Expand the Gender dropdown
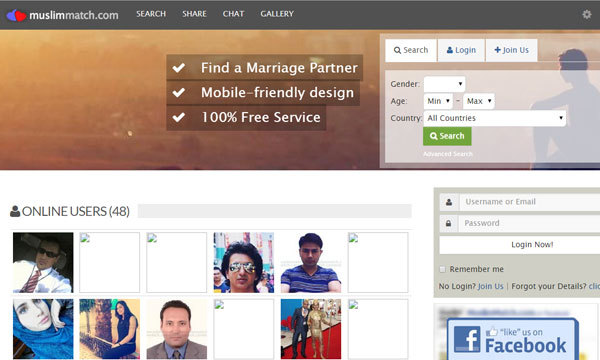The height and width of the screenshot is (360, 600). click(445, 84)
